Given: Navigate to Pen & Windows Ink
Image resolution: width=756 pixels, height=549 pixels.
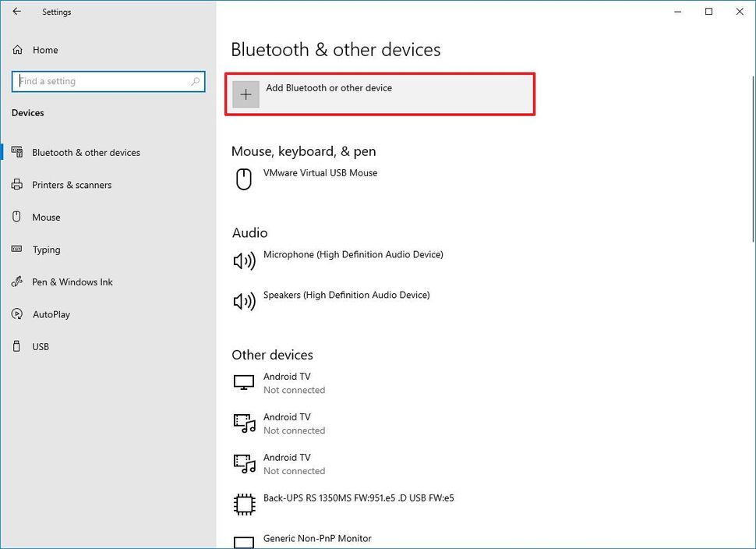Looking at the screenshot, I should click(x=72, y=282).
